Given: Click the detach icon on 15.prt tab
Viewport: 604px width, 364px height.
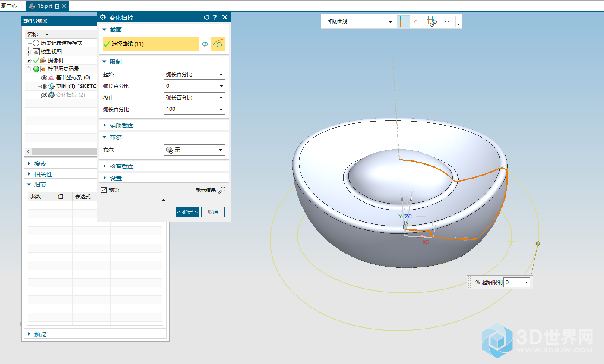Looking at the screenshot, I should point(57,6).
